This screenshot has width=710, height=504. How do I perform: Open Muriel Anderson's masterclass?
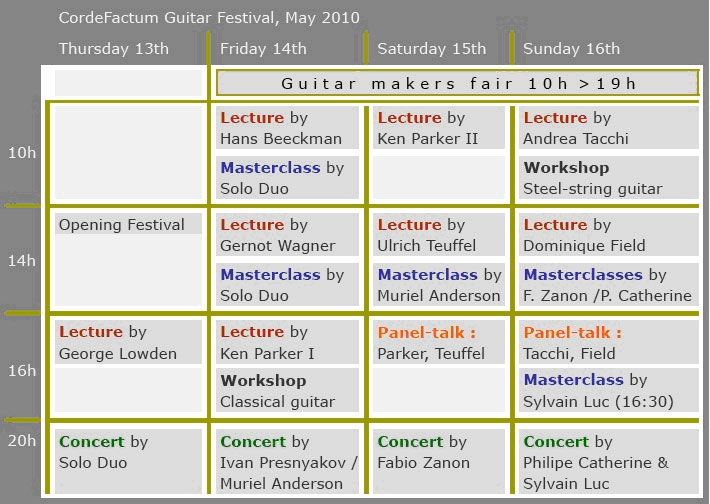439,285
